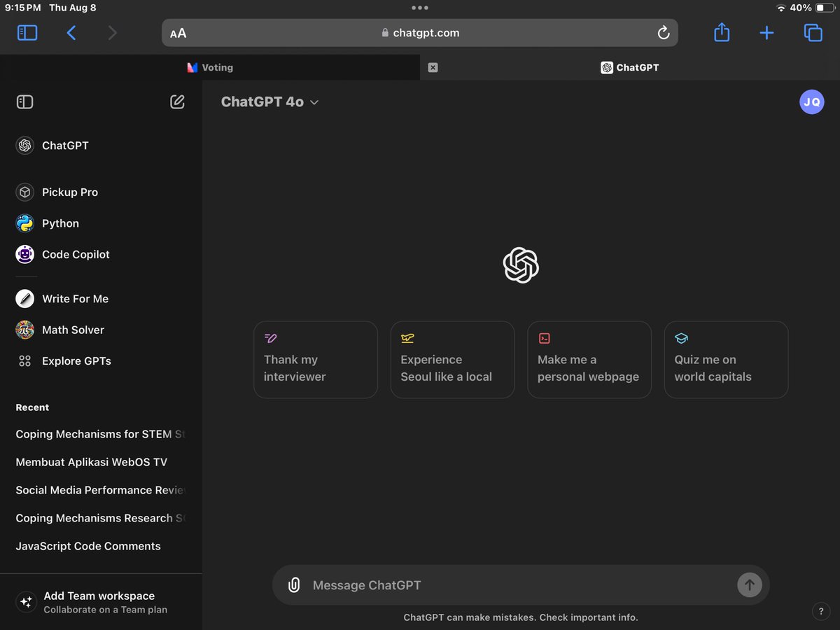The width and height of the screenshot is (840, 630).
Task: Open Write For Me GPT
Action: click(101, 299)
